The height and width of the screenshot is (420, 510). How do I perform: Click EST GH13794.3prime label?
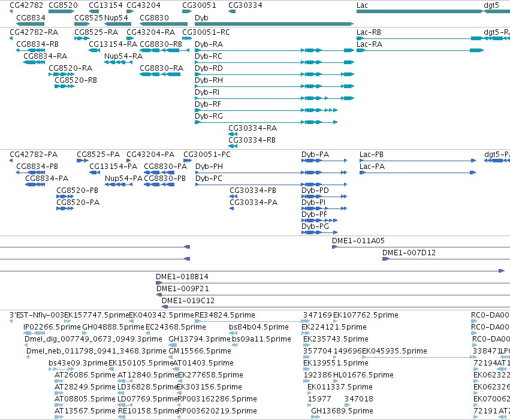[x=200, y=339]
